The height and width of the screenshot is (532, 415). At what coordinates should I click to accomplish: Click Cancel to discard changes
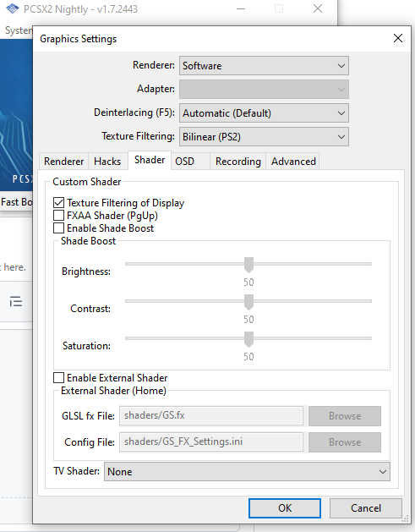(x=366, y=508)
